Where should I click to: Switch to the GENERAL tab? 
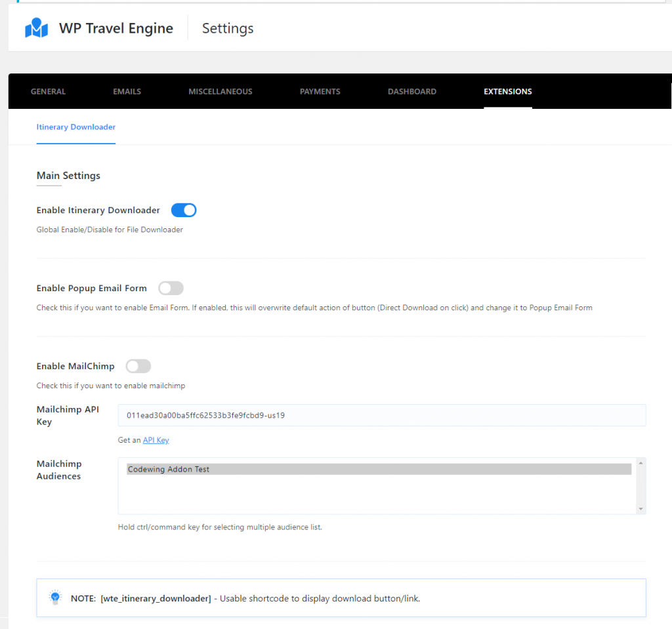click(x=48, y=91)
